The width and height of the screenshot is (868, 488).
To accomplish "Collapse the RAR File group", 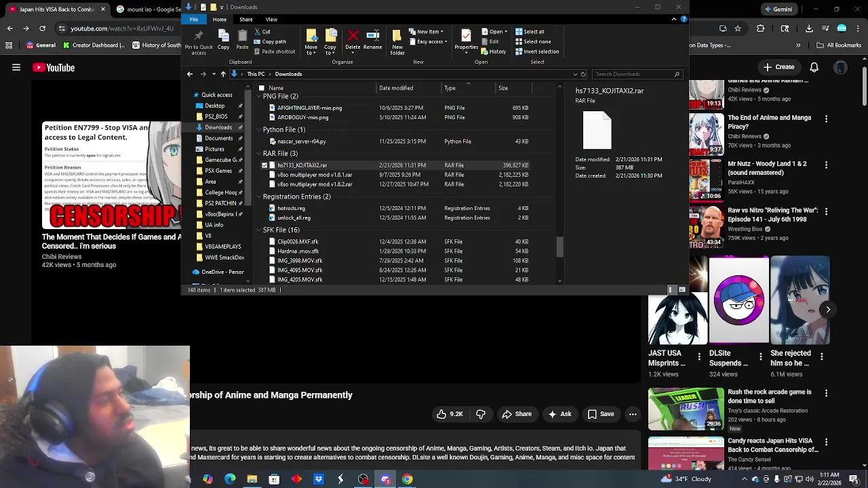I will 258,154.
